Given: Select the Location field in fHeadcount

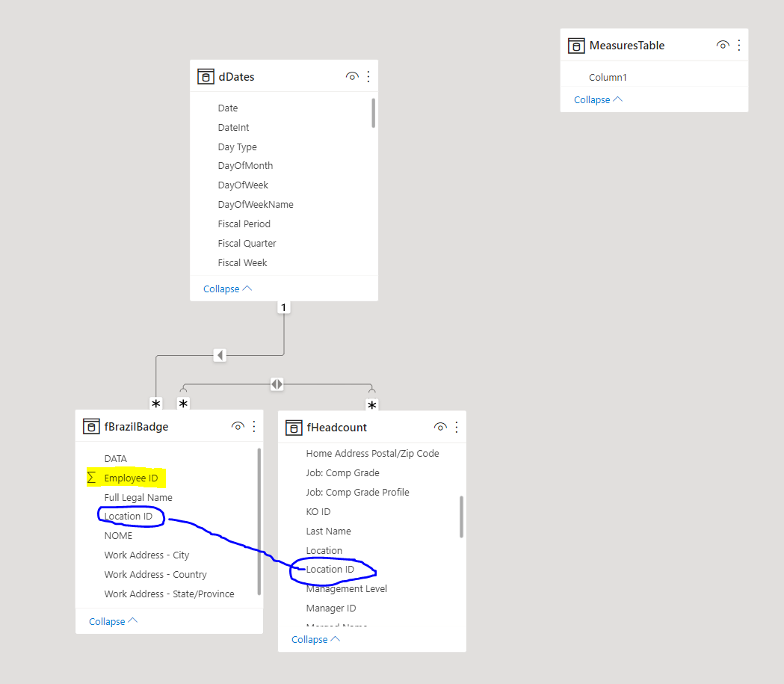Looking at the screenshot, I should point(324,550).
